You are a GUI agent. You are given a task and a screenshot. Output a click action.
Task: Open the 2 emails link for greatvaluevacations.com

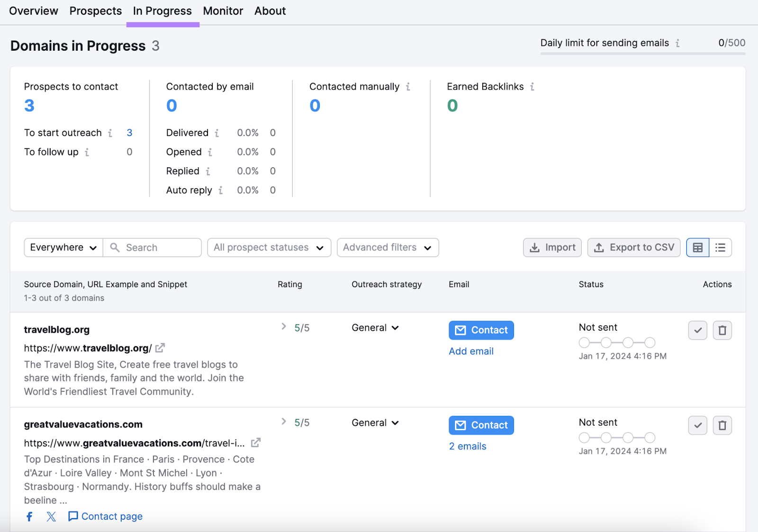467,446
